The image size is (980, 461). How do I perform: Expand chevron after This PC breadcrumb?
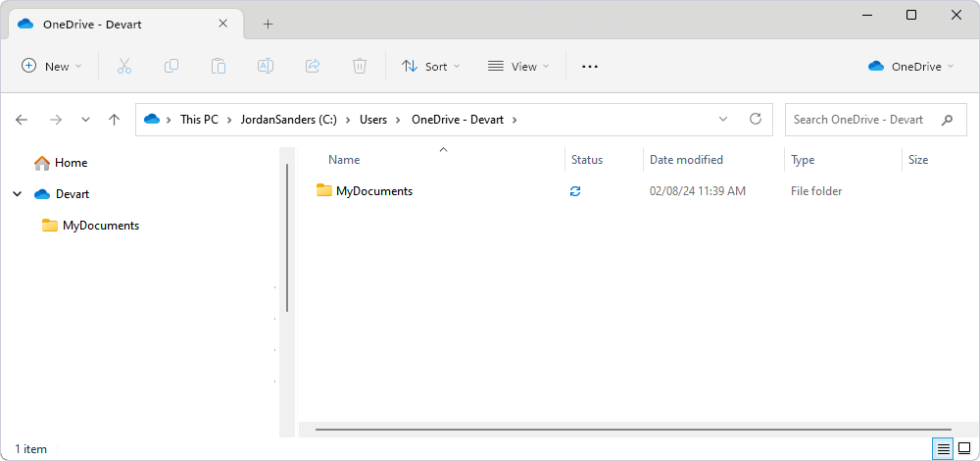(x=229, y=120)
